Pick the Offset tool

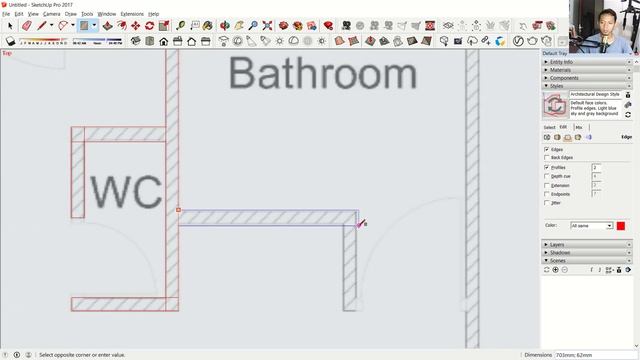coord(122,26)
